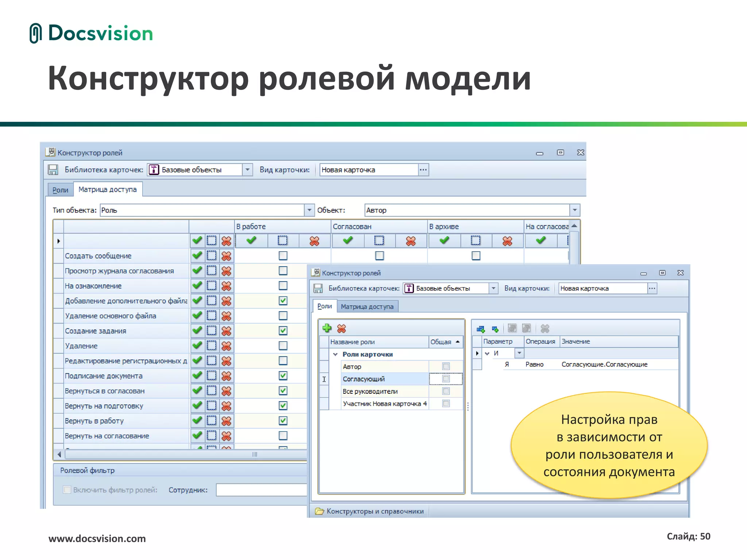Open the Тип объекта dropdown
The height and width of the screenshot is (560, 747).
(x=309, y=210)
